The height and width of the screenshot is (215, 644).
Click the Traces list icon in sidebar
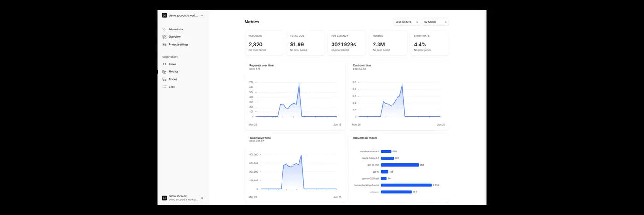[164, 79]
